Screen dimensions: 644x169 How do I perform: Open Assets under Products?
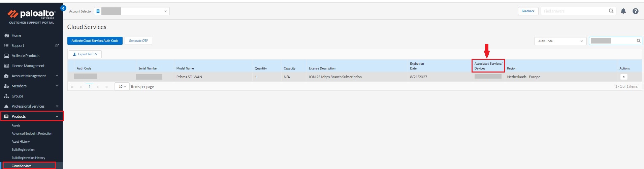coord(16,125)
